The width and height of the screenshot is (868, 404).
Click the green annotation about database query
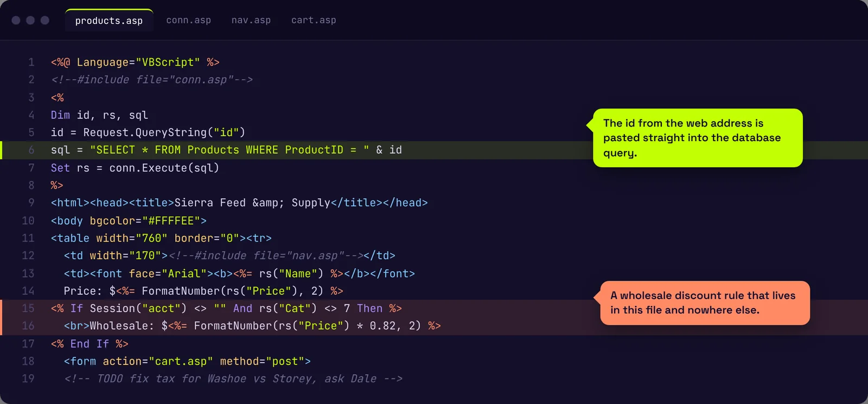pos(698,138)
